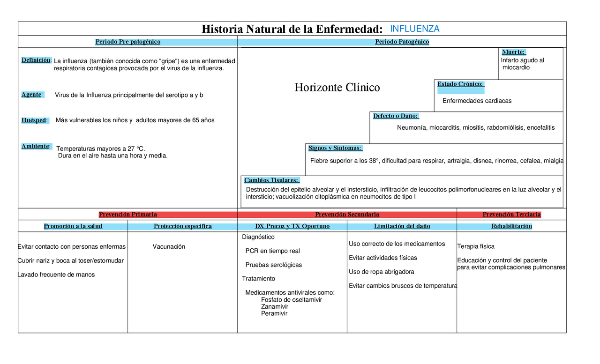Click 'Enfermedades cardiacas'
600x364 pixels.
(477, 101)
